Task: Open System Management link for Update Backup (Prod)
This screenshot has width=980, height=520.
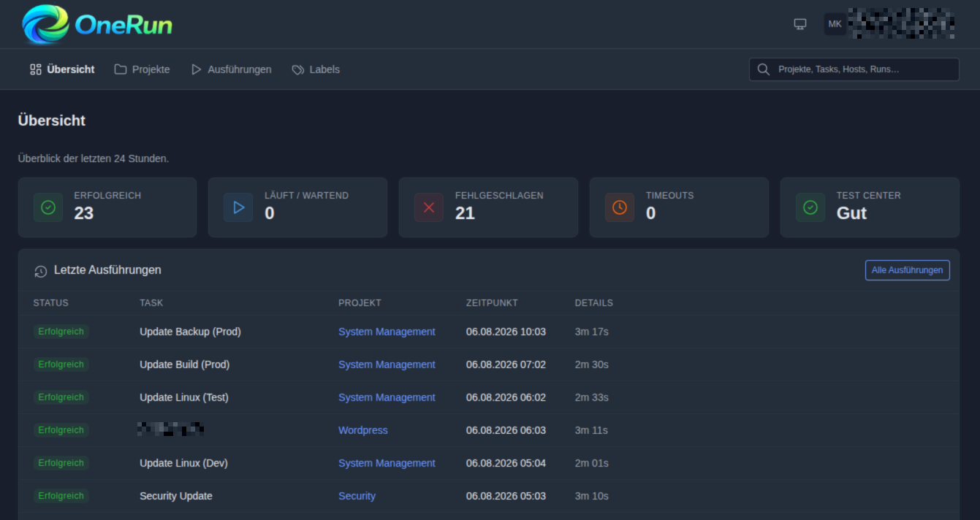Action: [x=387, y=332]
